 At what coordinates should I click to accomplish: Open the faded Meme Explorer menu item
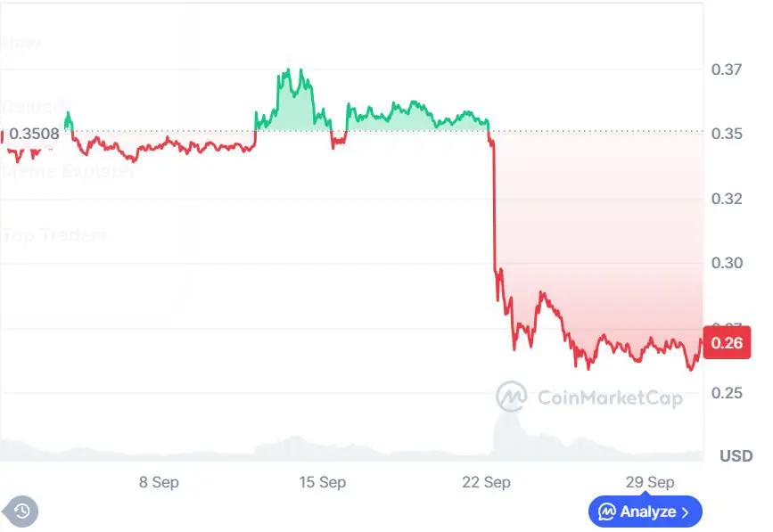[x=68, y=172]
